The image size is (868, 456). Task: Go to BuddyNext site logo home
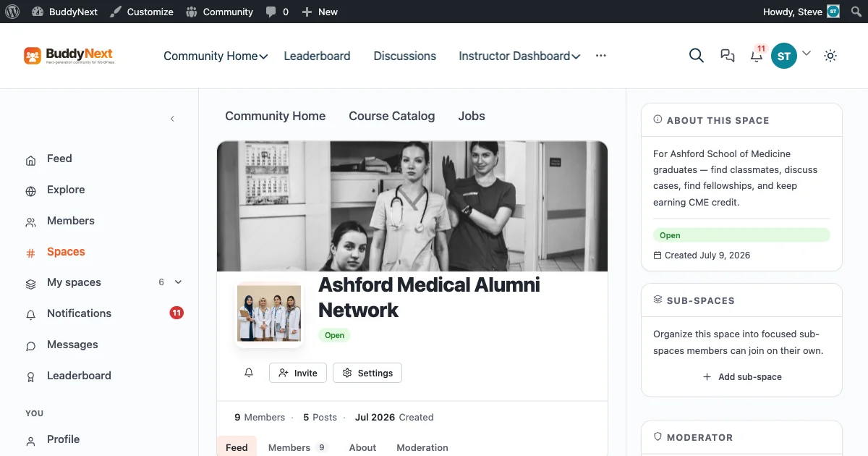pos(69,56)
